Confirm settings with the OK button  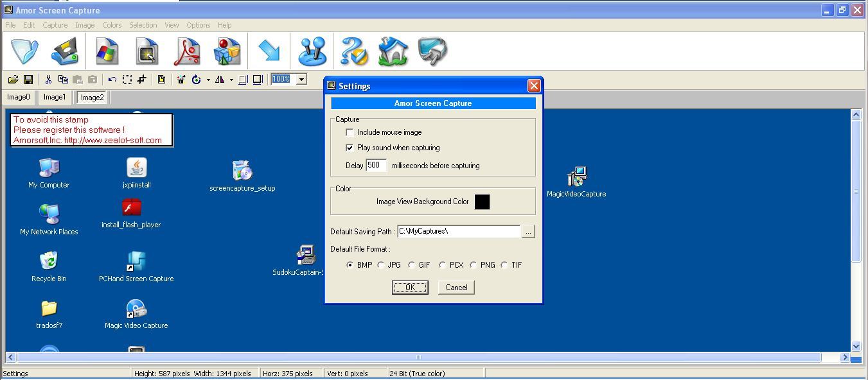point(410,288)
